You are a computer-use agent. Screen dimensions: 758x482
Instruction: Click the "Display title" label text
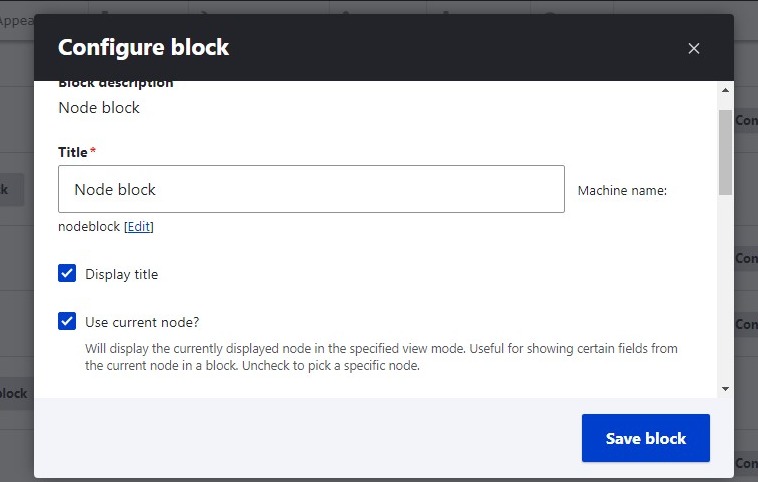tap(122, 274)
